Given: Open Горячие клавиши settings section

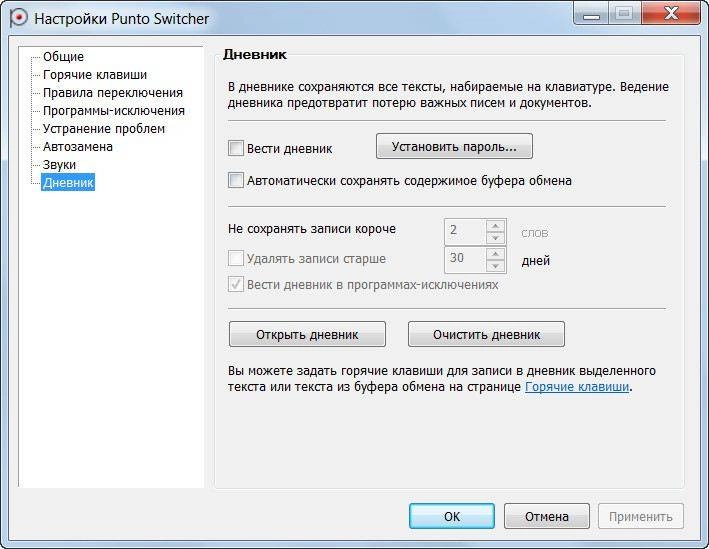Looking at the screenshot, I should pyautogui.click(x=95, y=75).
